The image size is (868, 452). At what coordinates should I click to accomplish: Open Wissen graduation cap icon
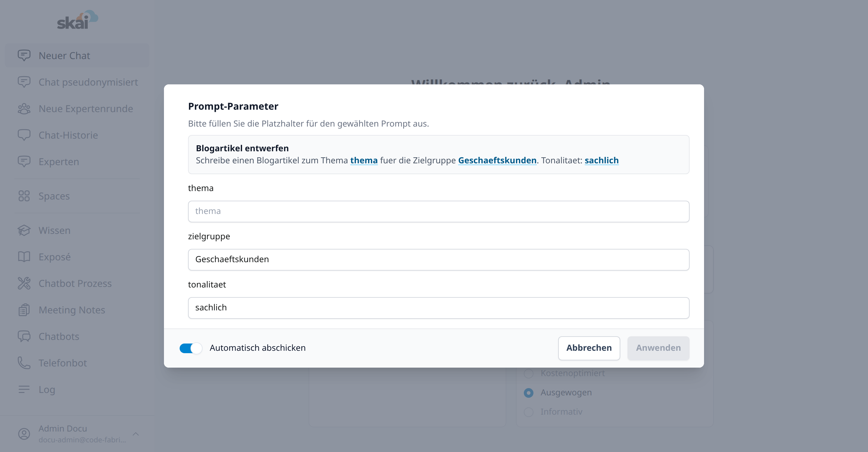pyautogui.click(x=24, y=231)
